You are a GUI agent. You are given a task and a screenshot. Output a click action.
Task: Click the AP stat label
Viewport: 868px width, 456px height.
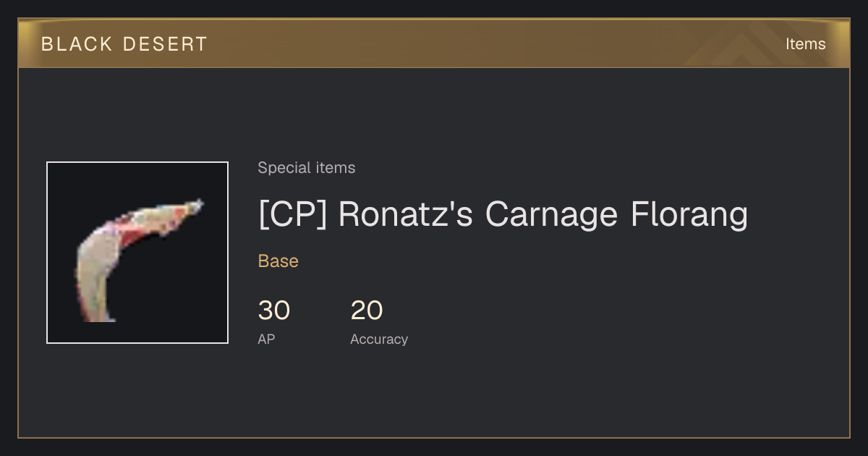pos(266,339)
